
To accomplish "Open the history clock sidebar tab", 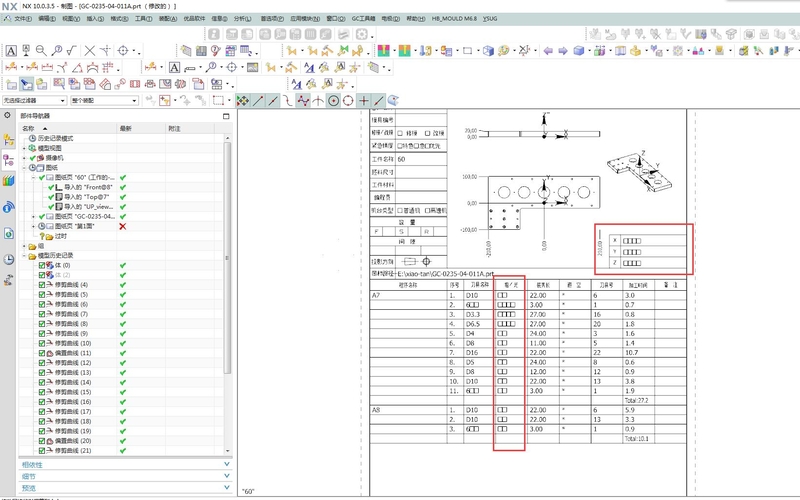I will pyautogui.click(x=8, y=260).
